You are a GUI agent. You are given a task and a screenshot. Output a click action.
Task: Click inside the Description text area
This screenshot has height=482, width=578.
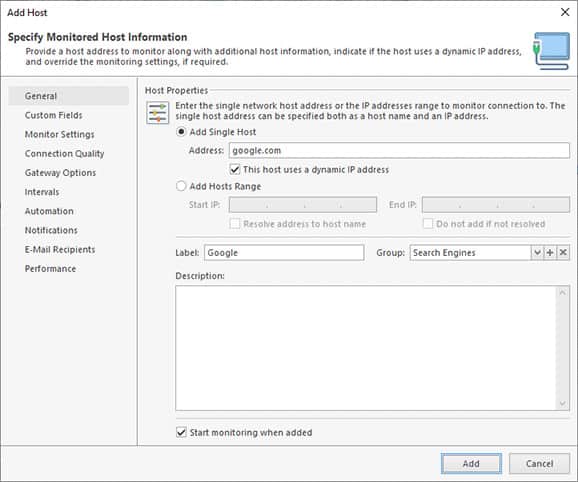pos(366,348)
